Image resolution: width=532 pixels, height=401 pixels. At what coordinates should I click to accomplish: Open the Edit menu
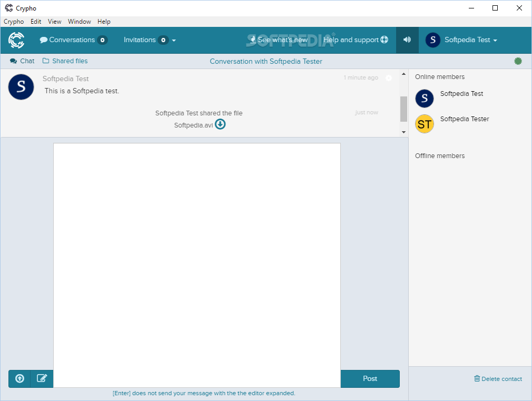click(36, 22)
